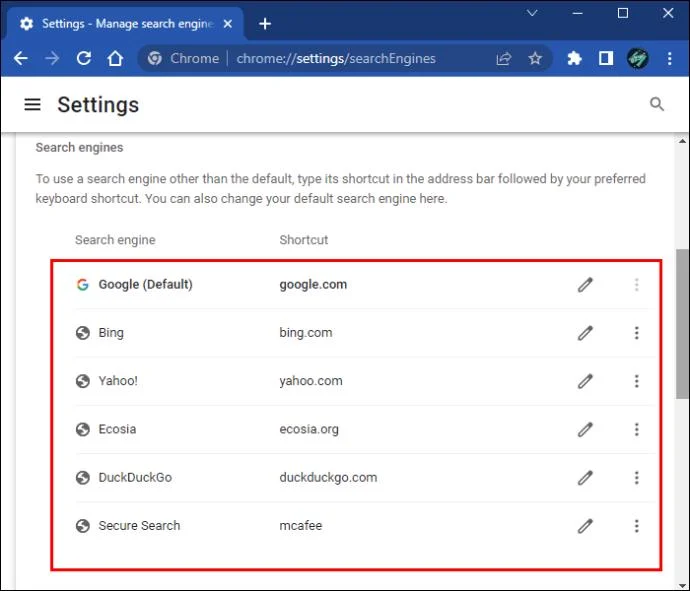Image resolution: width=690 pixels, height=591 pixels.
Task: Edit the Google search engine
Action: point(585,285)
